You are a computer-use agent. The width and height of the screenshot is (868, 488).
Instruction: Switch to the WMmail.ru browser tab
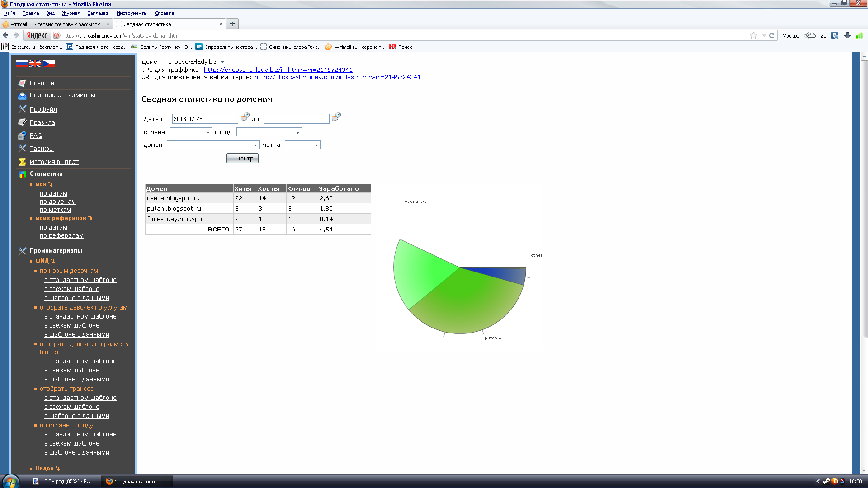[56, 24]
